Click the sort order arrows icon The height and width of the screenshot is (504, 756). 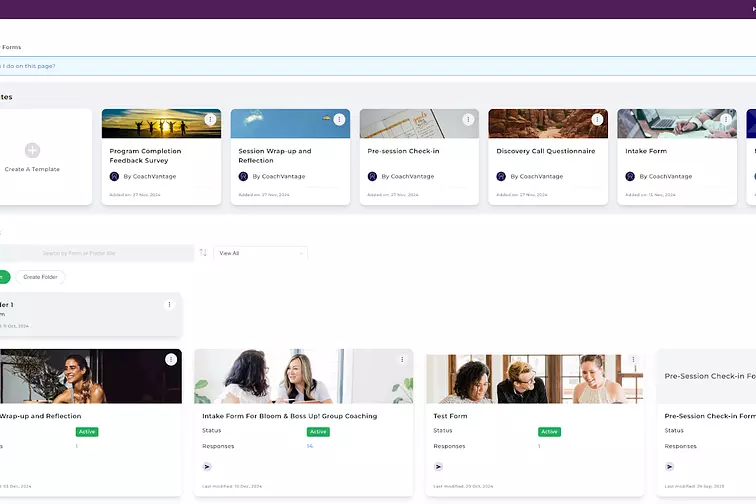[x=203, y=253]
